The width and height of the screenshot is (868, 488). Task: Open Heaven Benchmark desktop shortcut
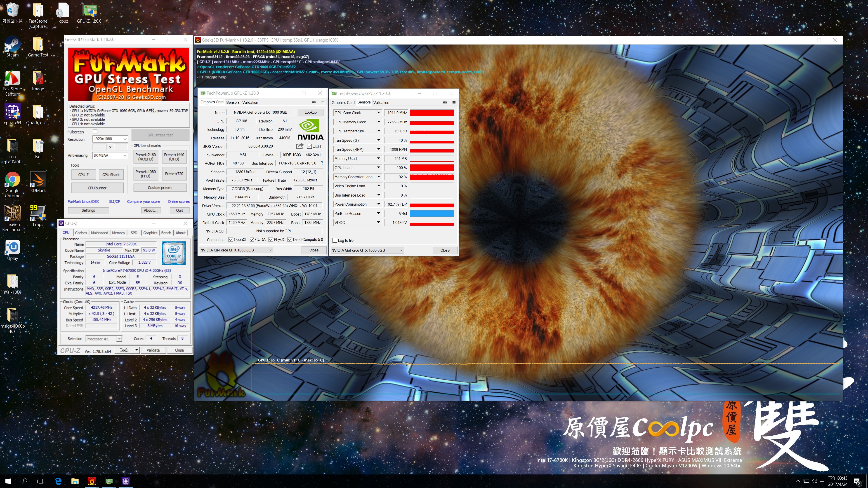[x=12, y=218]
